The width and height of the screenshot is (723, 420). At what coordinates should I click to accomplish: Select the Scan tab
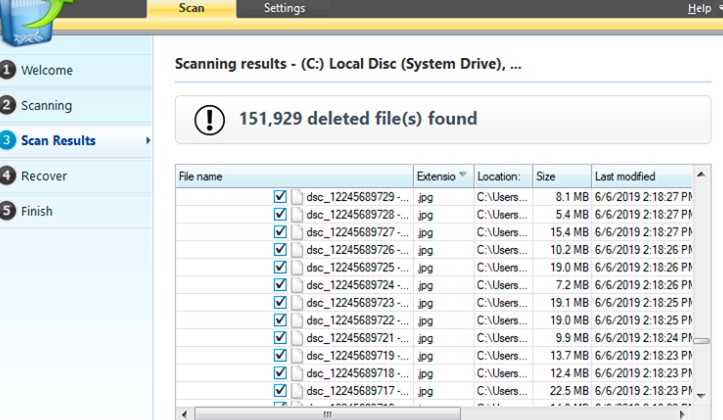point(191,9)
